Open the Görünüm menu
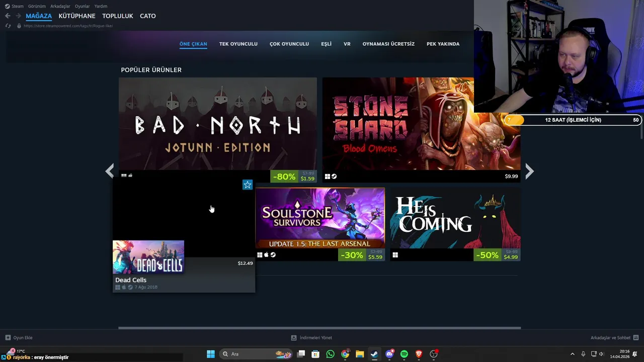The height and width of the screenshot is (362, 644). [37, 6]
